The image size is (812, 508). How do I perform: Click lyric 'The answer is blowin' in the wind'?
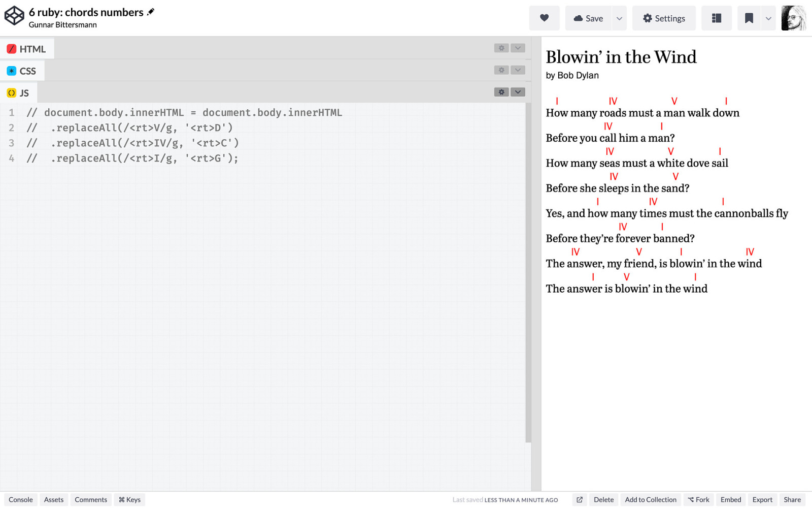tap(626, 289)
